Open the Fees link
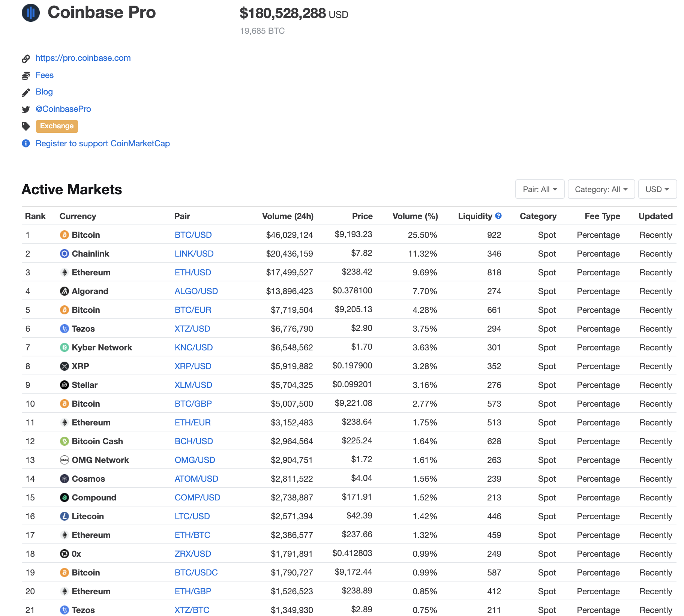 click(45, 75)
